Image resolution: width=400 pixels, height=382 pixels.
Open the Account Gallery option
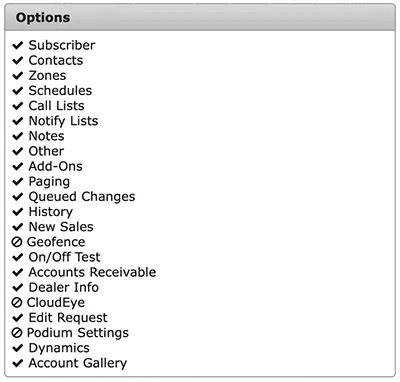tap(78, 363)
